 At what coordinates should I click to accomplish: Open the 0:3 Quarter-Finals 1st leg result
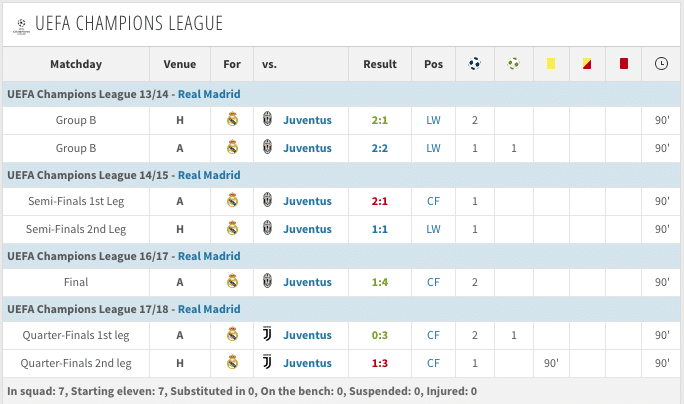tap(380, 335)
